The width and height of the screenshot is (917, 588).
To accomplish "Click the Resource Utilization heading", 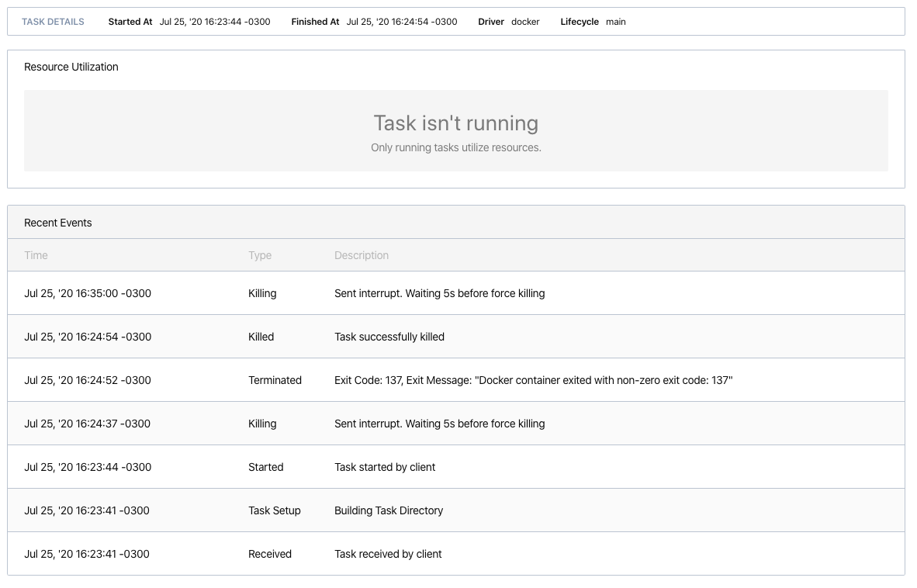I will tap(71, 67).
